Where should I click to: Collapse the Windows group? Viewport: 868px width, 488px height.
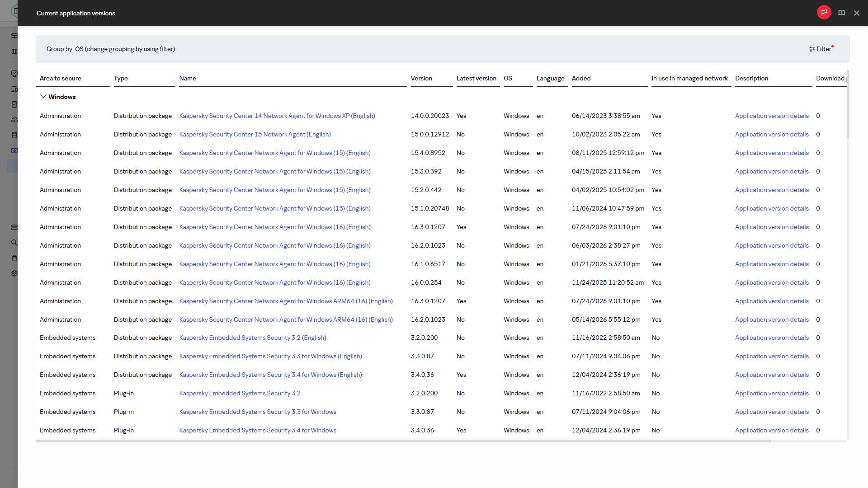point(43,97)
